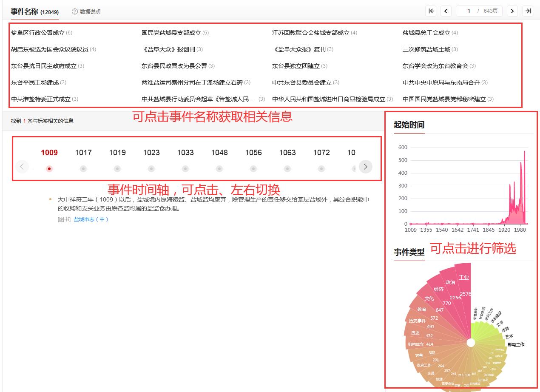Open event 盐阜区行政公署成立

tap(38, 33)
